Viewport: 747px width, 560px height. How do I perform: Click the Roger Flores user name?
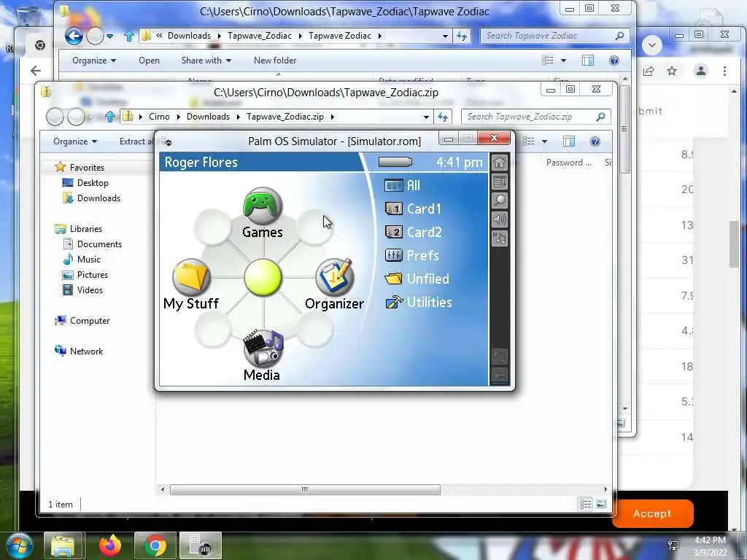[201, 163]
